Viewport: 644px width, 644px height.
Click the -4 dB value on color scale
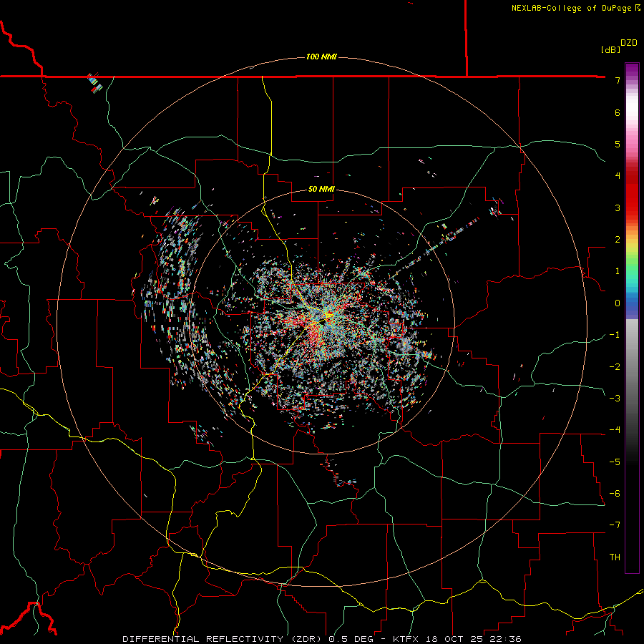[x=615, y=430]
